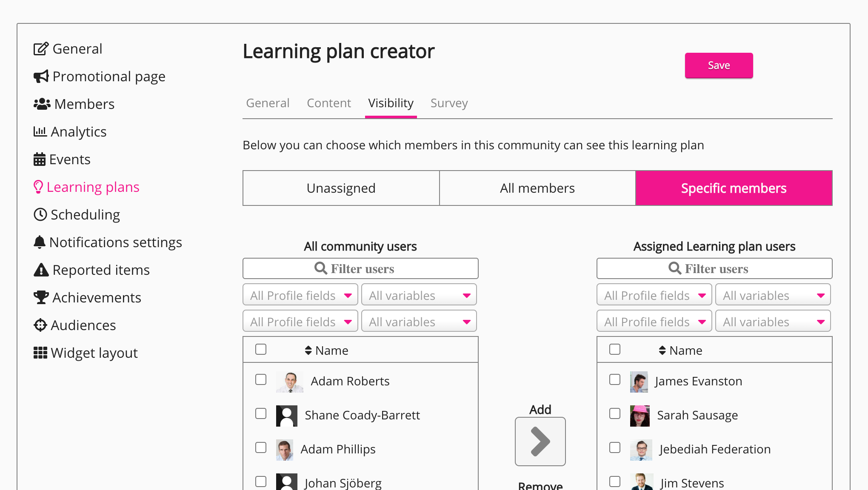Open the Content tab
Image resolution: width=868 pixels, height=490 pixels.
[x=329, y=103]
